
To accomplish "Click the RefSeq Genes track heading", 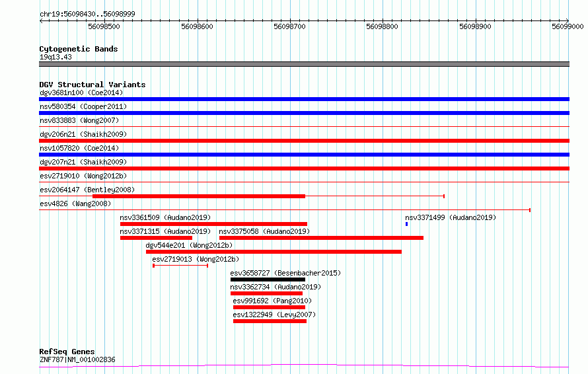I will [x=67, y=352].
